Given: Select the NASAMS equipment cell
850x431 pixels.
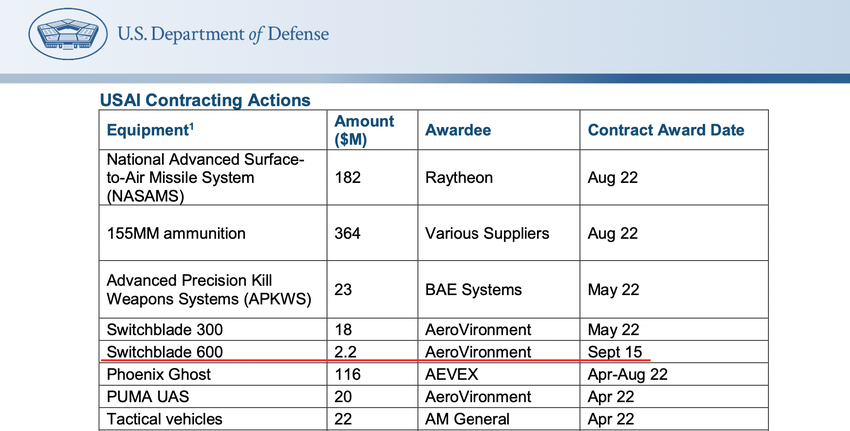Looking at the screenshot, I should 206,178.
